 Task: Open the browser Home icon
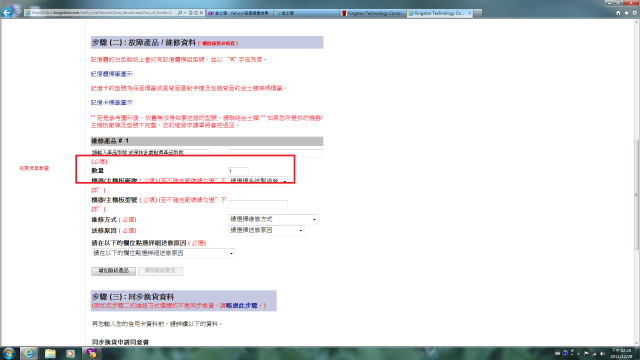click(618, 13)
